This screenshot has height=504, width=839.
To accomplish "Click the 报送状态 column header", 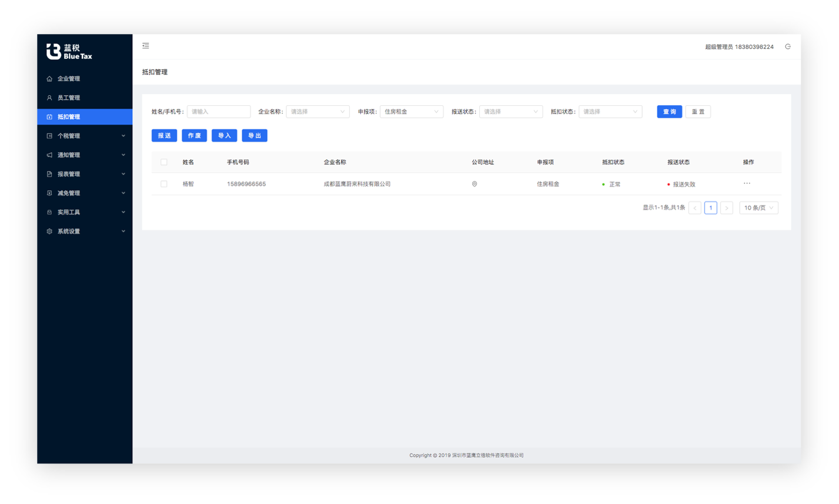I will pos(678,162).
